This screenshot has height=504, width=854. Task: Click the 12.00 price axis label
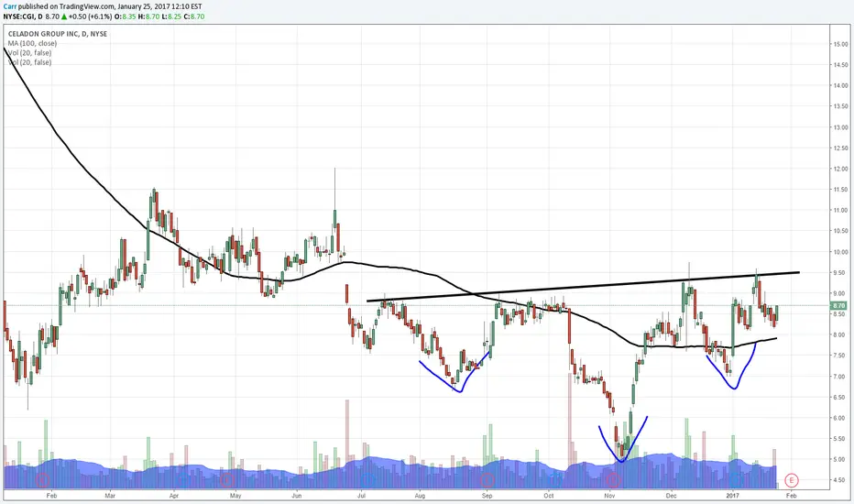point(840,169)
